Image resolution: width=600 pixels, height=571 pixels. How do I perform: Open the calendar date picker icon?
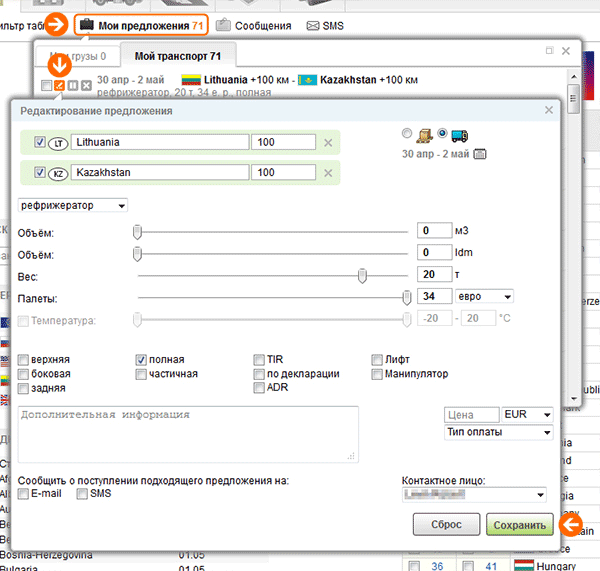tap(480, 155)
